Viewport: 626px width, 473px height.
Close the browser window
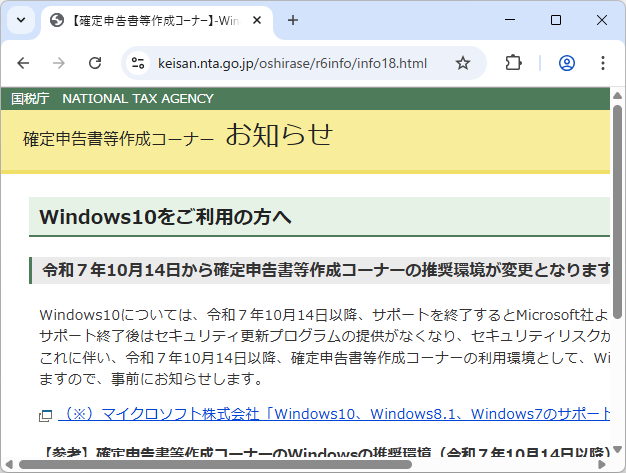(x=602, y=20)
